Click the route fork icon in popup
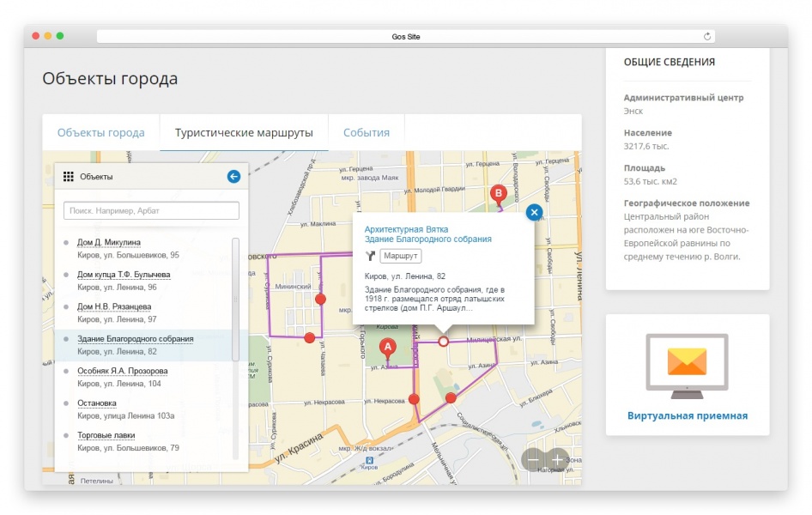The height and width of the screenshot is (515, 812). (371, 257)
